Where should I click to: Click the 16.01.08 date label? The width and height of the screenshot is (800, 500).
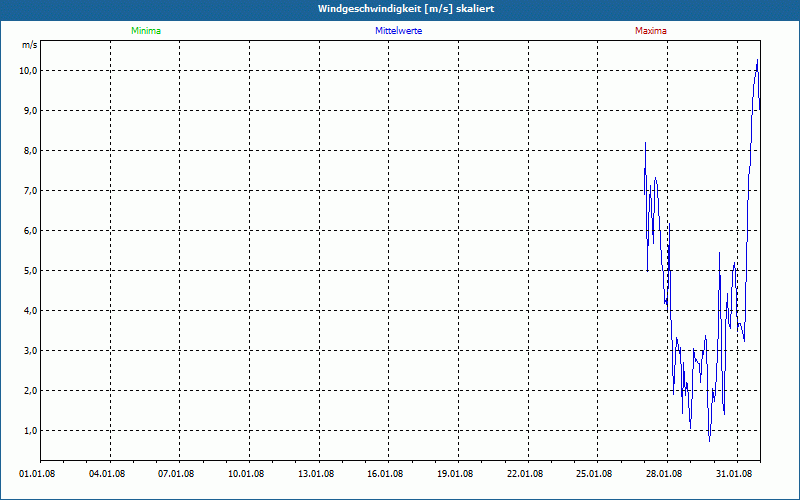point(385,473)
